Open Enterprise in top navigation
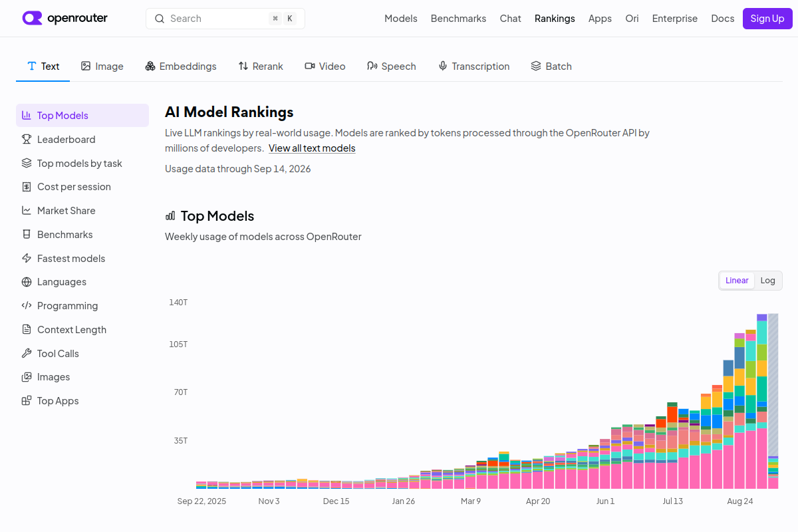This screenshot has width=798, height=532. point(674,19)
